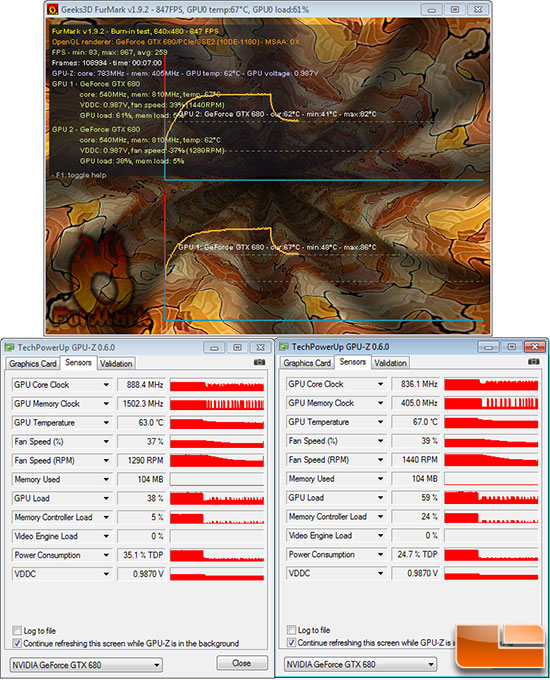
Task: Click GPU Load value field showing 38 %
Action: pyautogui.click(x=141, y=498)
